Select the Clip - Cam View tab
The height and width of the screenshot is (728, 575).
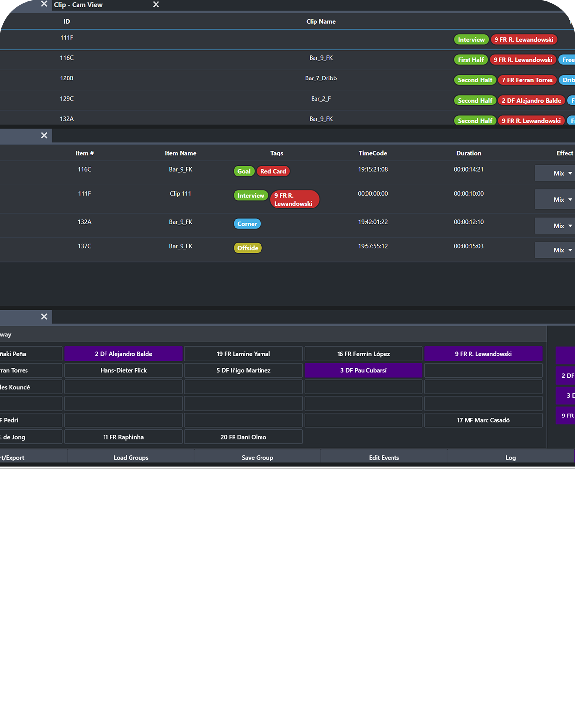(78, 5)
